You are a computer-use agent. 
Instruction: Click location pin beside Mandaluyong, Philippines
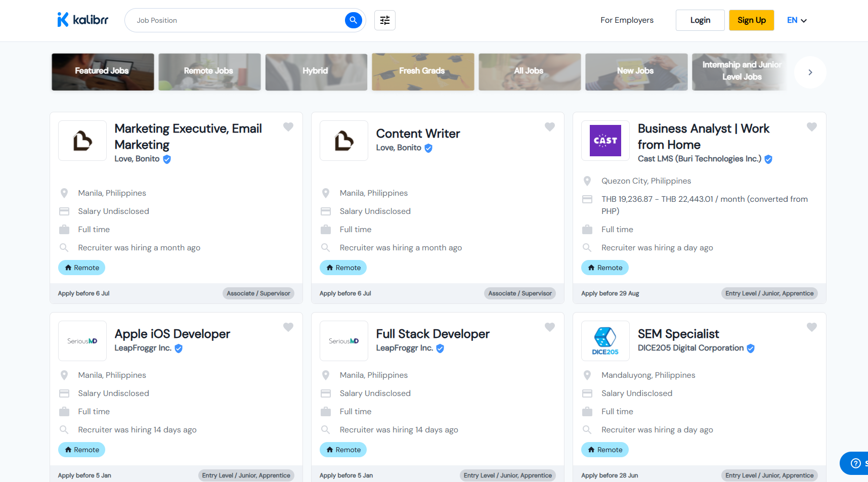[x=587, y=375]
